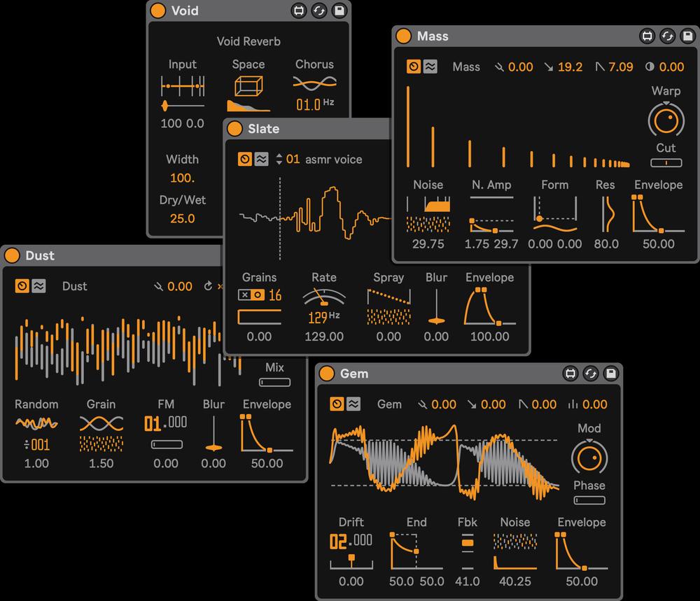Click the Mass Cut slider
The image size is (700, 601).
[x=666, y=163]
